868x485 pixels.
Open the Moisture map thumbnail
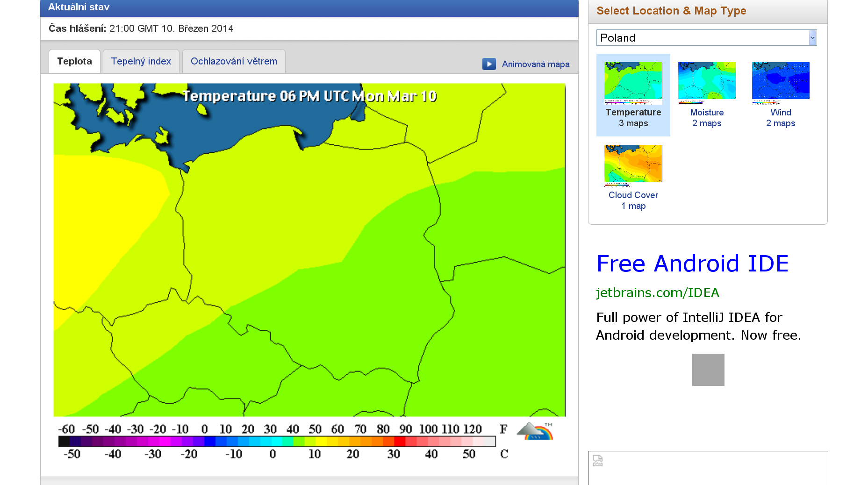click(707, 81)
